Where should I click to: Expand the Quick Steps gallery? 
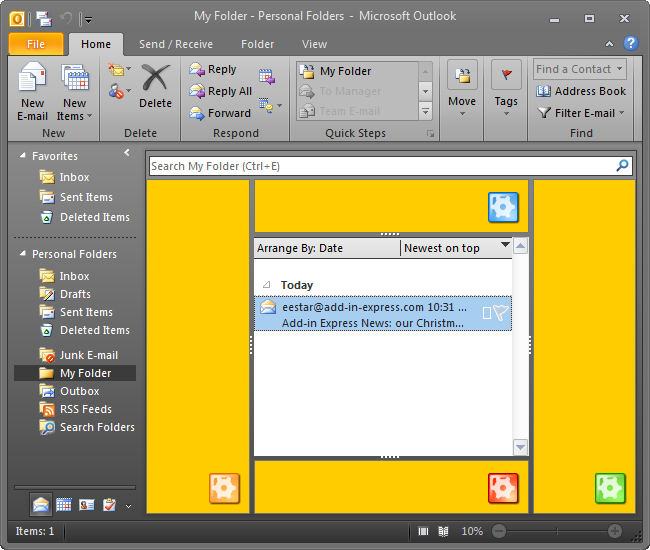pos(425,111)
